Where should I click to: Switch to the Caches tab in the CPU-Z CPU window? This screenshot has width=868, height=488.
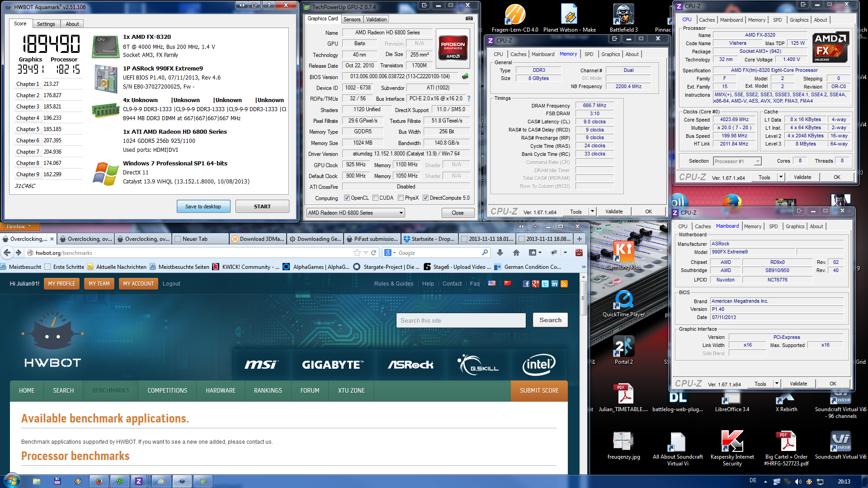coord(707,20)
